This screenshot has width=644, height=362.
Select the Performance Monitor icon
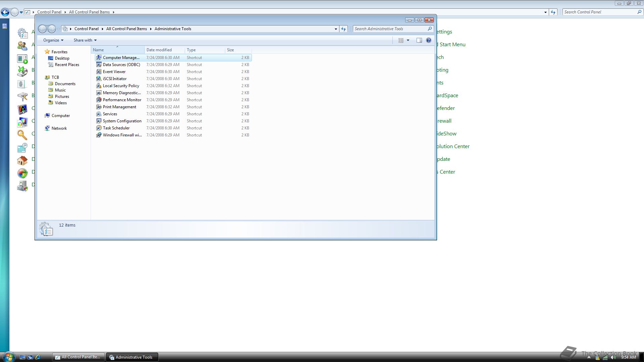pos(99,100)
